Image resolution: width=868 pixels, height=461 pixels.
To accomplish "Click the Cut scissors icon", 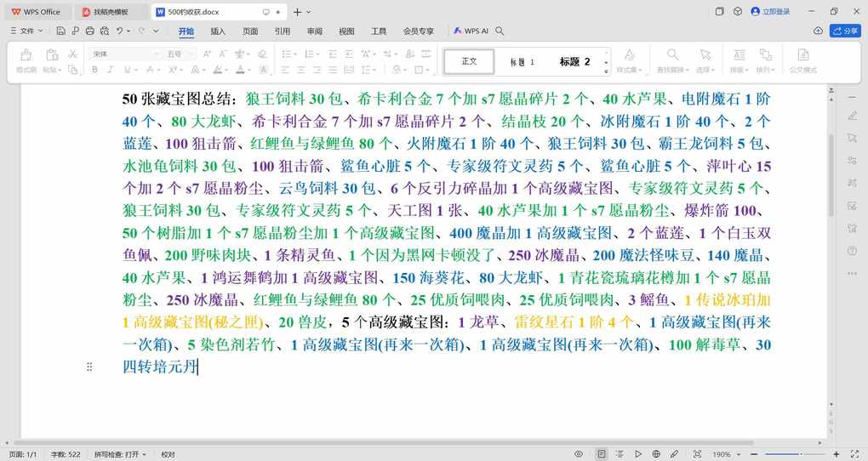I will tap(72, 54).
